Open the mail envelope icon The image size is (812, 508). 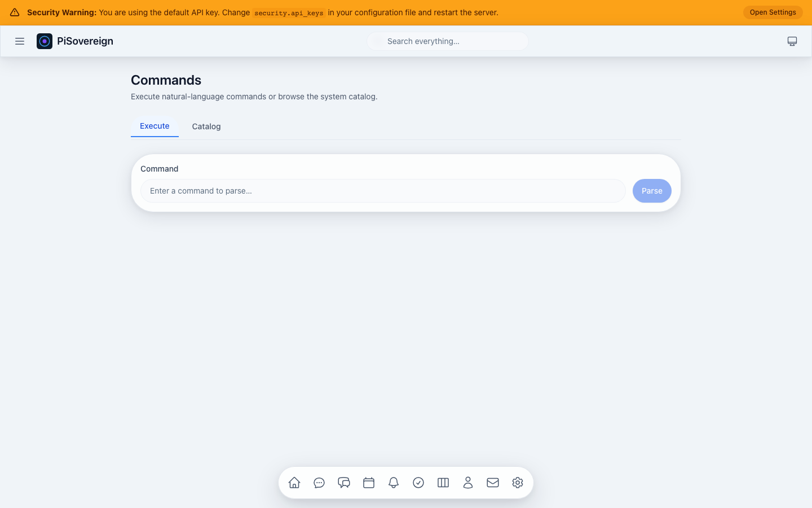(493, 483)
